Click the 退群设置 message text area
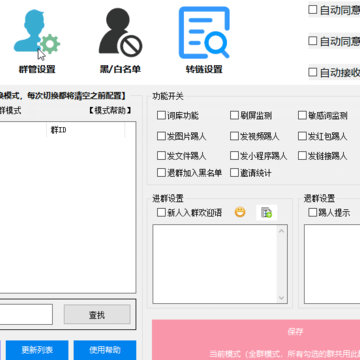This screenshot has height=360, width=360. 332,264
